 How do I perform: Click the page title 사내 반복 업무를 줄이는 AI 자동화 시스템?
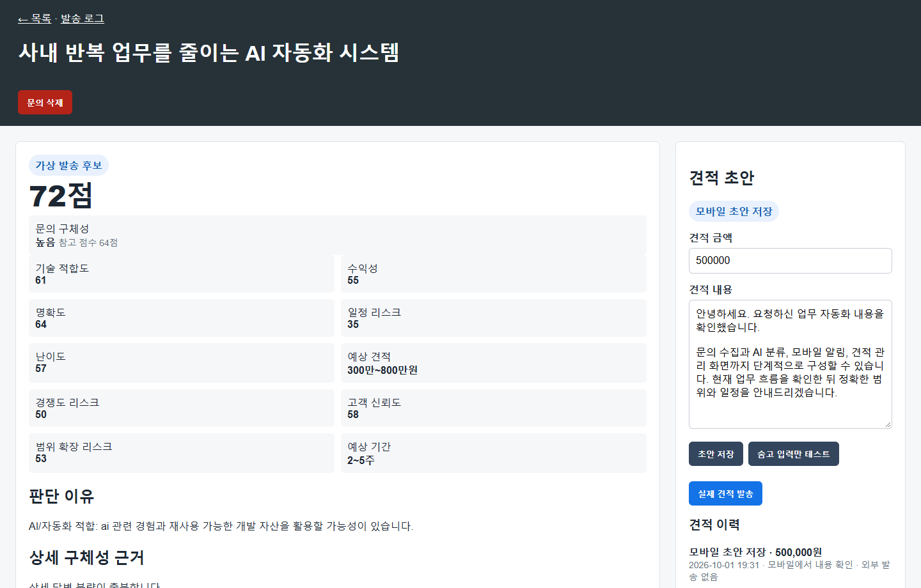(x=209, y=52)
